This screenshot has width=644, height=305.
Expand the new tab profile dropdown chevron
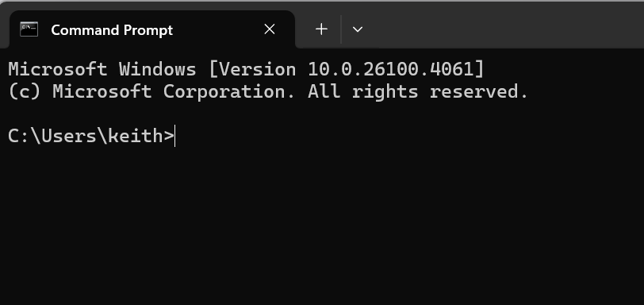click(x=358, y=29)
